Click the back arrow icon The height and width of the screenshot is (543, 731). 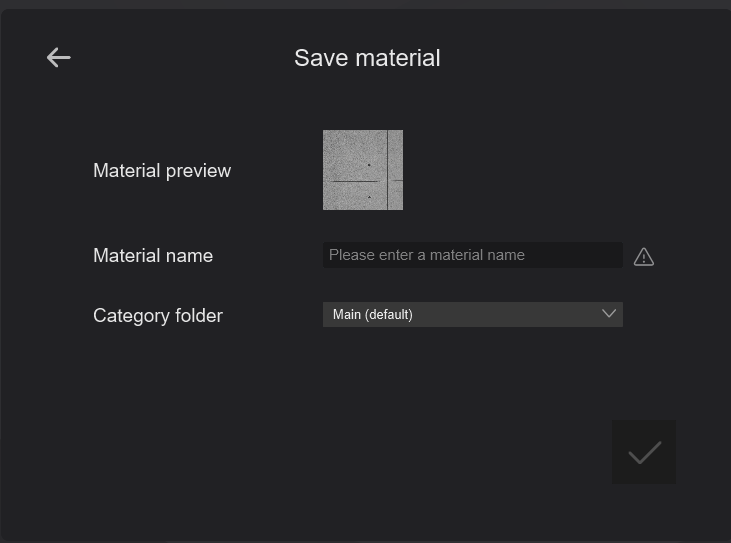tap(59, 58)
